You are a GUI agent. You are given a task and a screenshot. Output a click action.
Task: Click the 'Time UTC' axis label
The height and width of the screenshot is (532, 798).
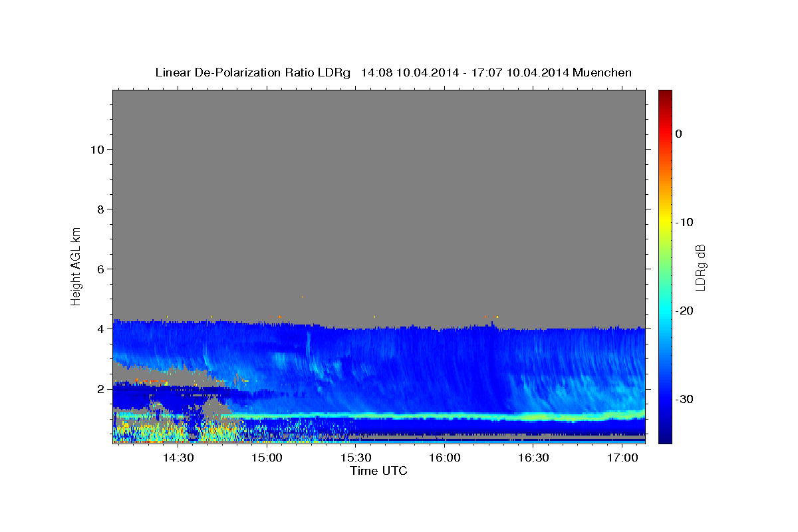click(378, 471)
